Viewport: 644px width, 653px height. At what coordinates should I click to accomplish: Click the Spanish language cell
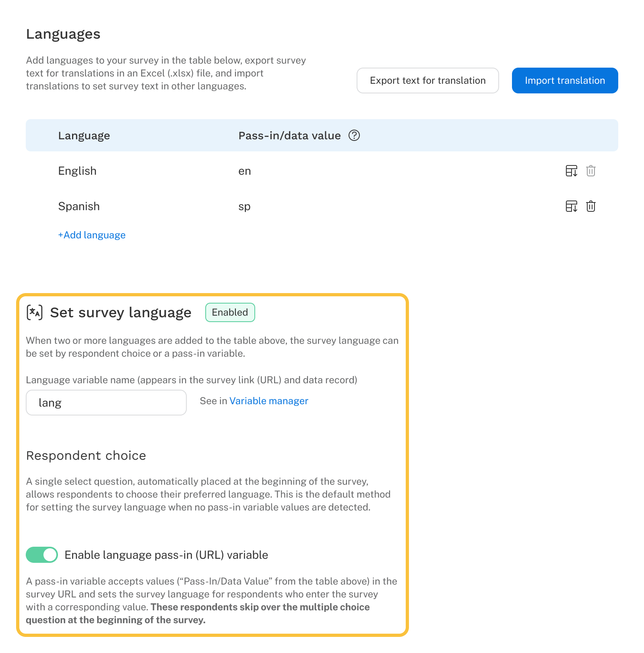79,206
